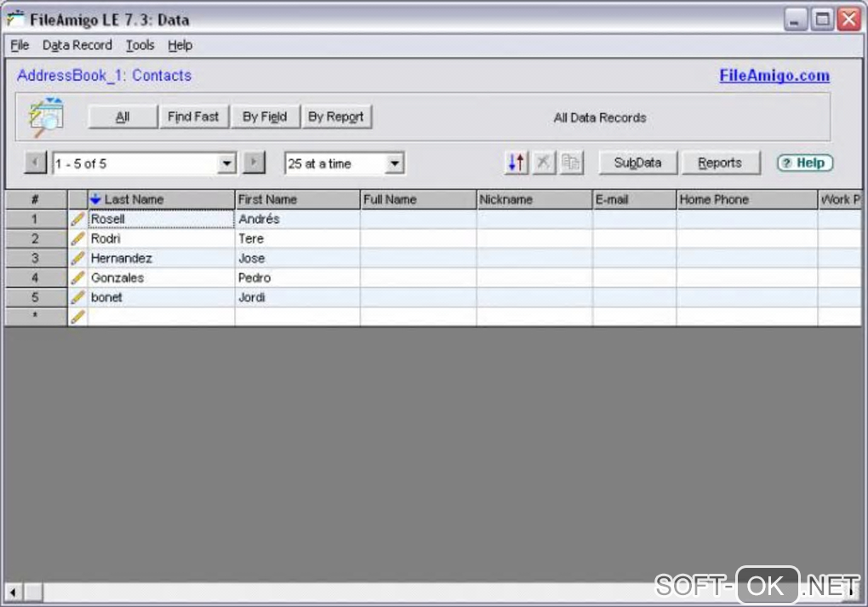
Task: Select row number 3 header
Action: pyautogui.click(x=36, y=258)
